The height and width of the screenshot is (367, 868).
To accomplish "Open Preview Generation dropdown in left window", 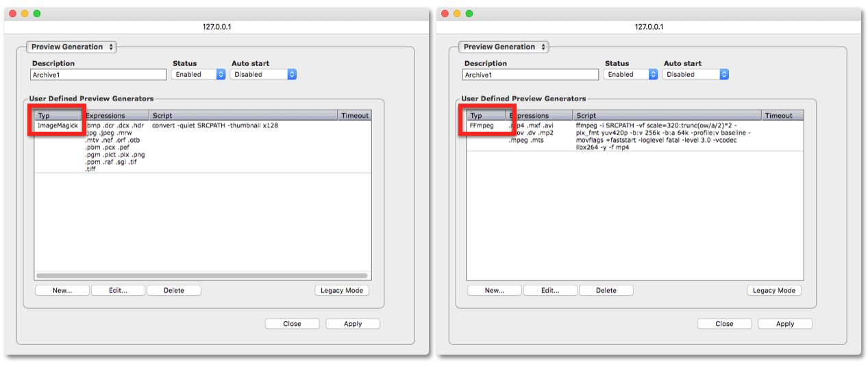I will click(x=71, y=47).
